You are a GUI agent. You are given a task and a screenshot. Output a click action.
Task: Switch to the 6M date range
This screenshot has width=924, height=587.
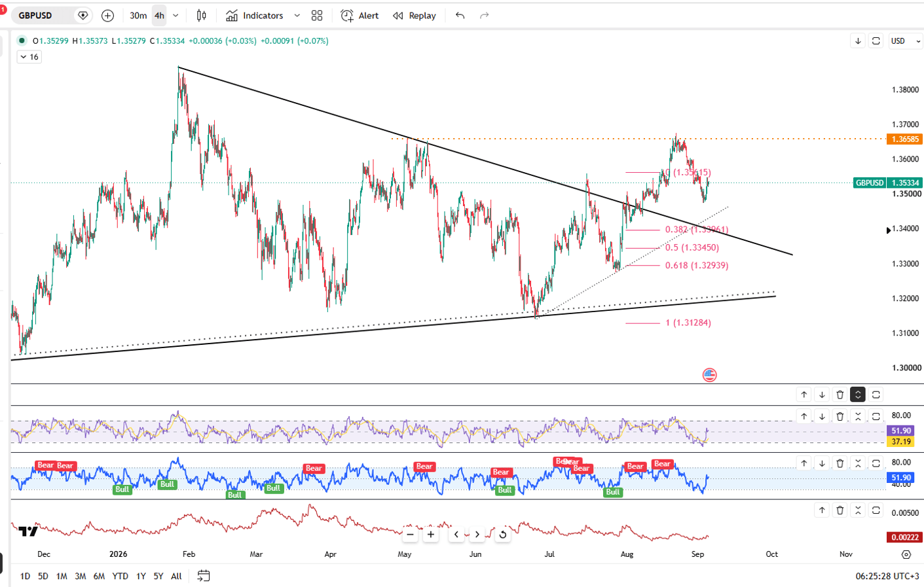click(x=99, y=576)
